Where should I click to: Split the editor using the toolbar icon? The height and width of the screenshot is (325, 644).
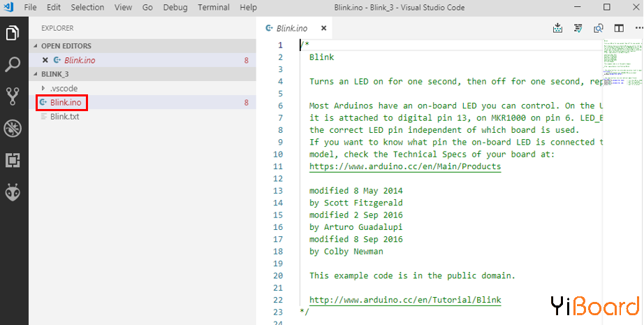(x=619, y=29)
